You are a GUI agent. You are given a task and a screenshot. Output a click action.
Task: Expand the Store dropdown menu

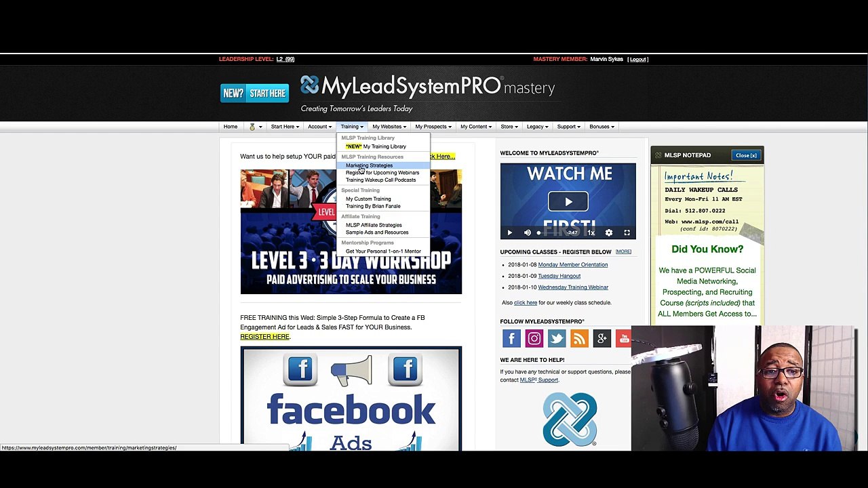(x=509, y=127)
